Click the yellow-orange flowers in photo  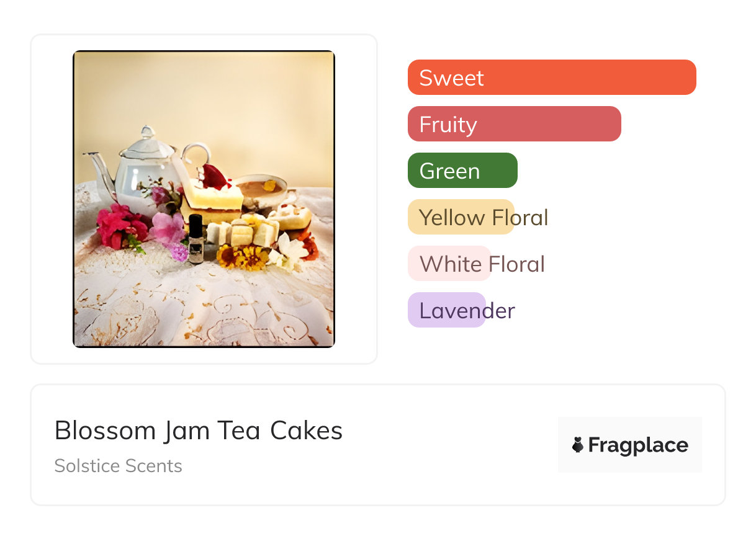tap(244, 256)
